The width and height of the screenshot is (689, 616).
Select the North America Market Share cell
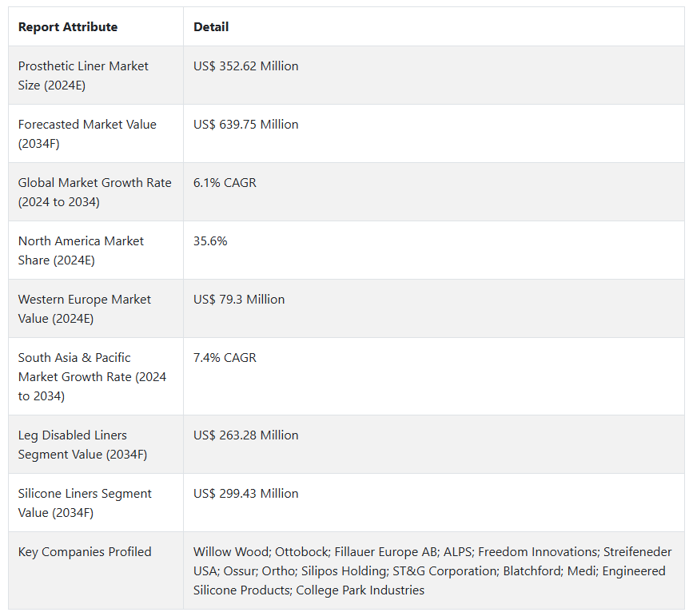pyautogui.click(x=81, y=250)
